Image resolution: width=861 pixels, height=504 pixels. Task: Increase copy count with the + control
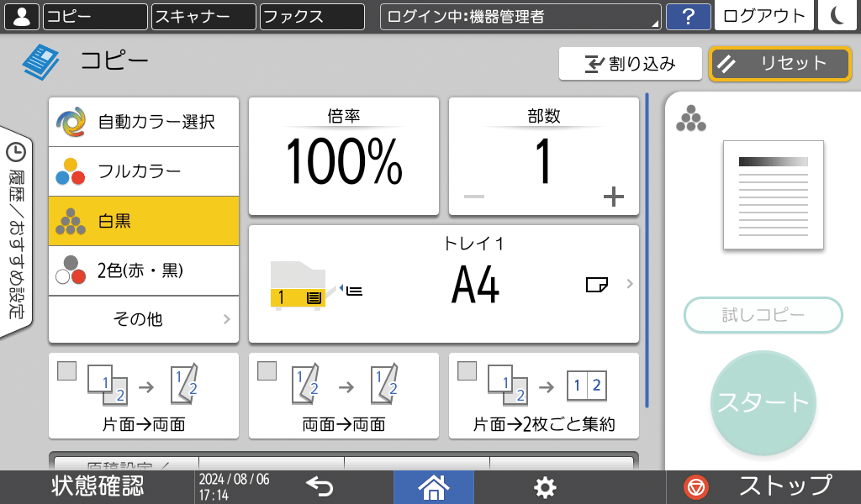(614, 197)
